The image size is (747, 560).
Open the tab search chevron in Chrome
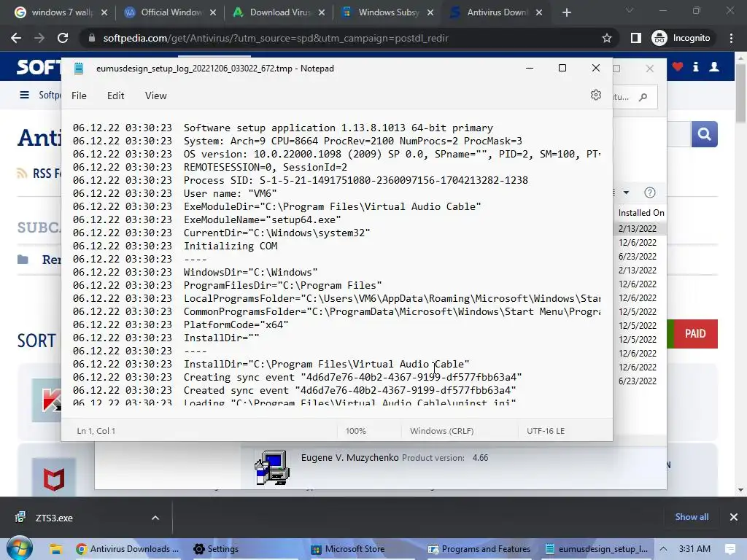click(630, 10)
